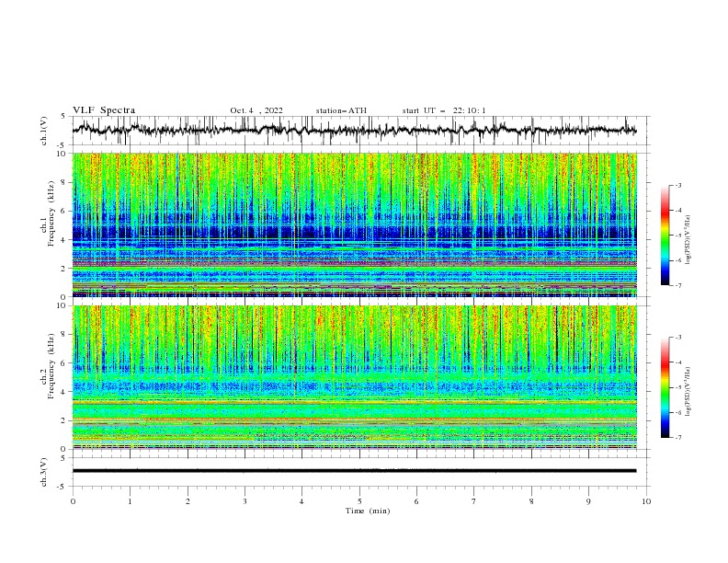Click the '2' tick on time axis
This screenshot has width=728, height=563.
(188, 501)
